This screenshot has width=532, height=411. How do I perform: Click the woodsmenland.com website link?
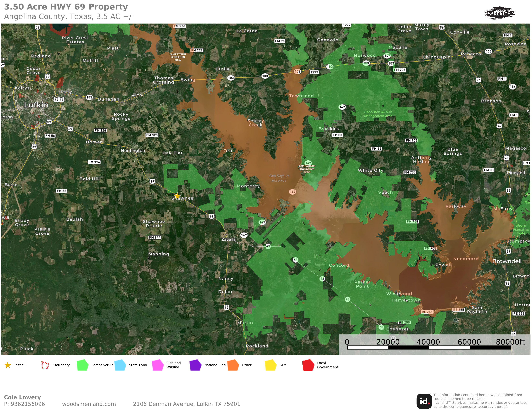[x=89, y=404]
